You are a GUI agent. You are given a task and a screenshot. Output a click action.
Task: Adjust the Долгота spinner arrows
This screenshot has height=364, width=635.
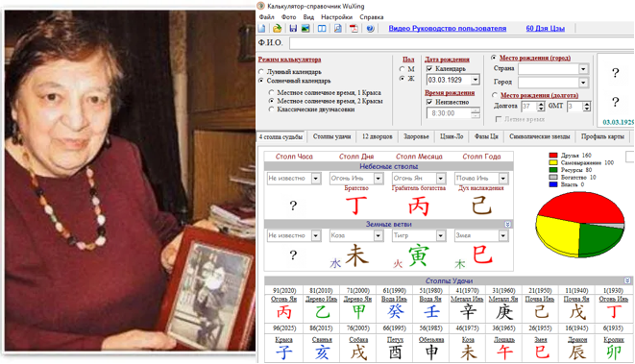[541, 107]
